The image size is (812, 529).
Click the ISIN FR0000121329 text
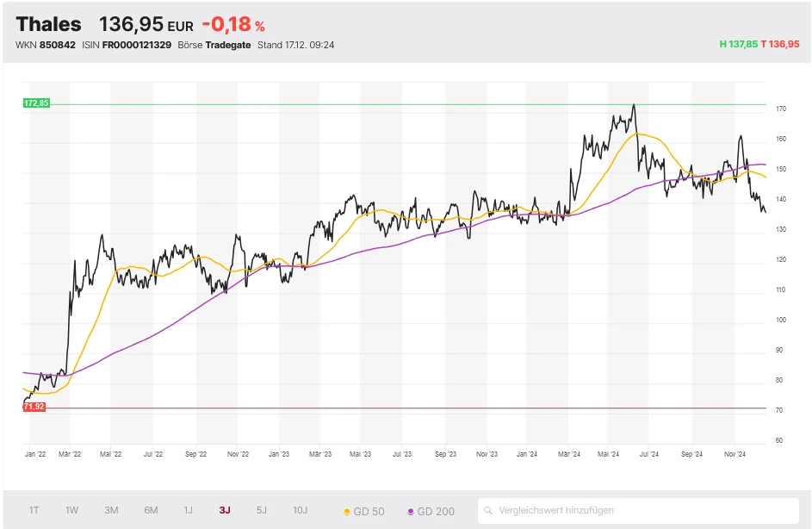click(138, 45)
